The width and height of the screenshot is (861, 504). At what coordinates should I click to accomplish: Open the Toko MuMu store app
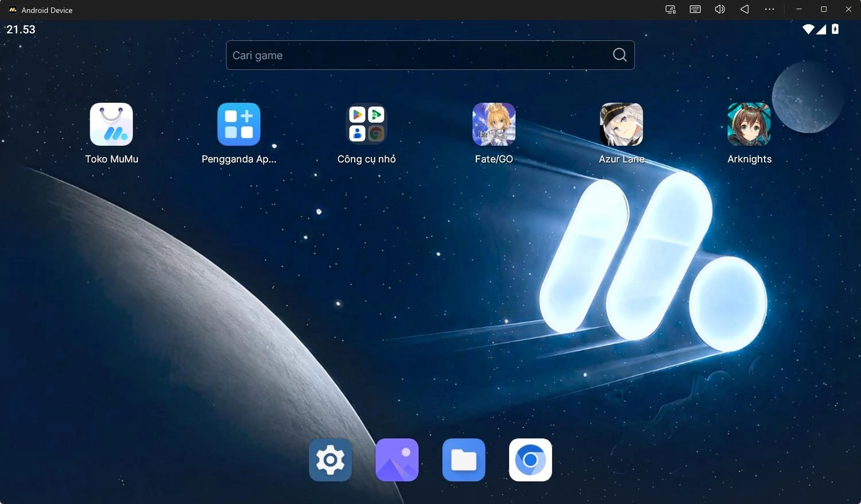coord(111,124)
